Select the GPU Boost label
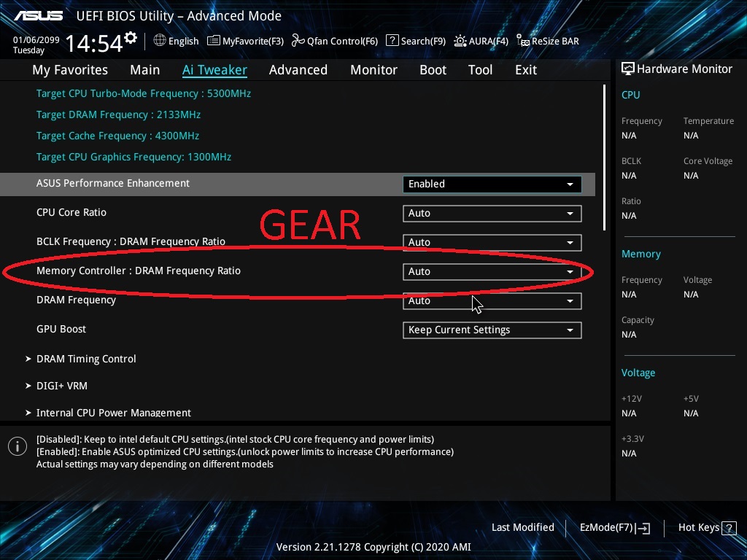This screenshot has height=560, width=747. coord(61,329)
